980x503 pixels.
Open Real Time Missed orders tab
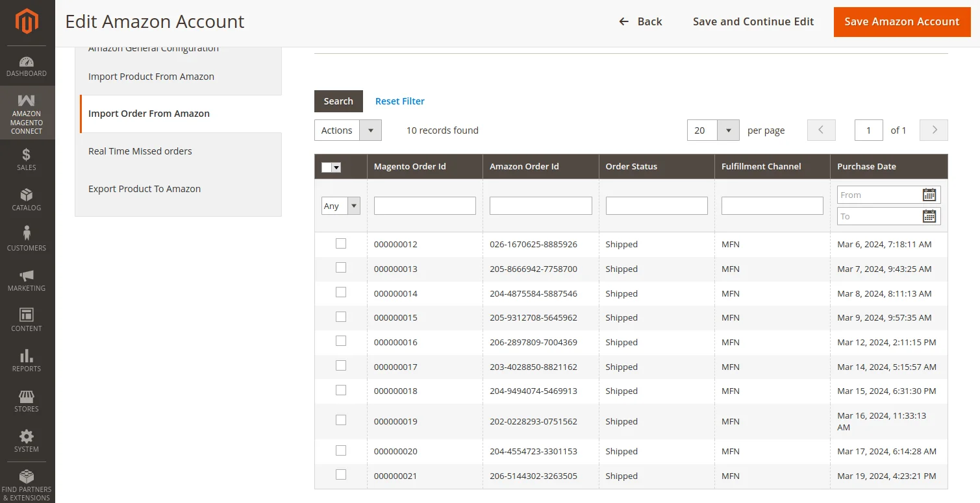point(140,151)
